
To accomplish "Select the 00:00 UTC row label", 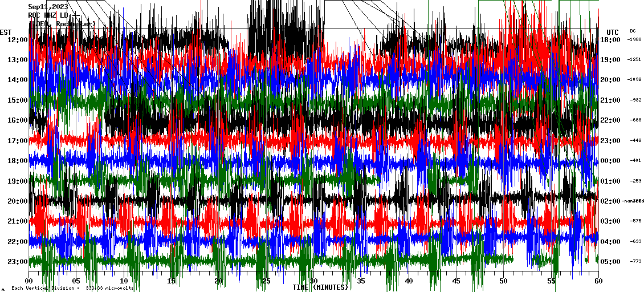I will 610,161.
